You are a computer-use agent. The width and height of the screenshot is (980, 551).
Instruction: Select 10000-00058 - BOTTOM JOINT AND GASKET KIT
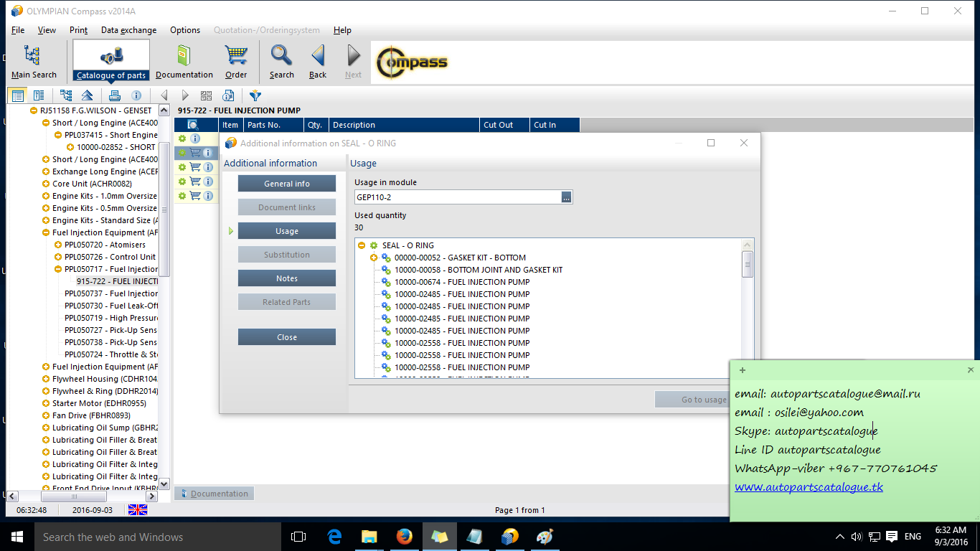[x=479, y=270]
